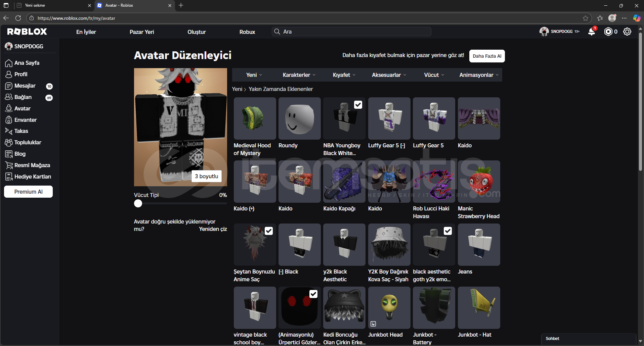644x346 pixels.
Task: Expand the Karakterler dropdown
Action: (x=299, y=75)
